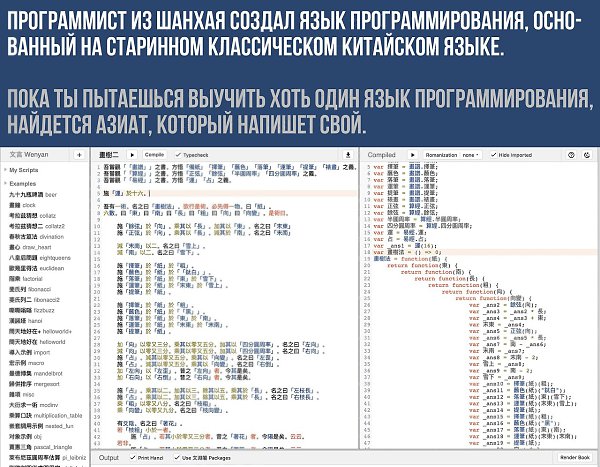Click the plus icon to add new script
600x467 pixels.
77,155
